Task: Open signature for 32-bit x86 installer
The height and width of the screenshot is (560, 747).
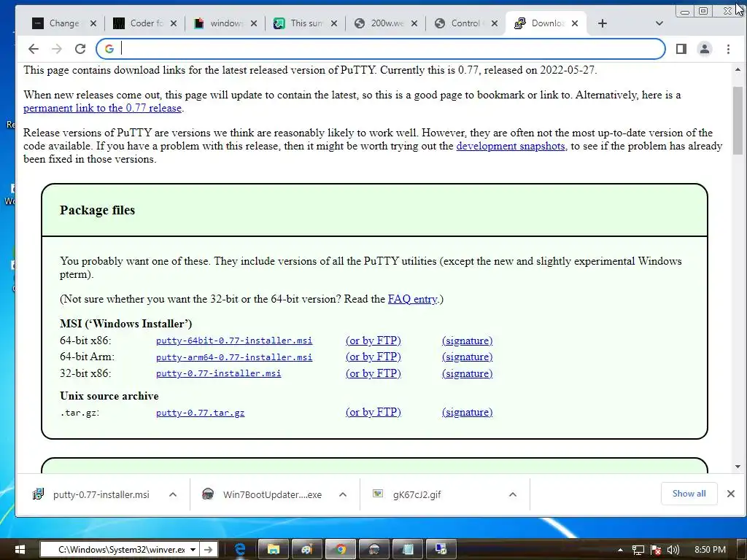Action: [468, 373]
